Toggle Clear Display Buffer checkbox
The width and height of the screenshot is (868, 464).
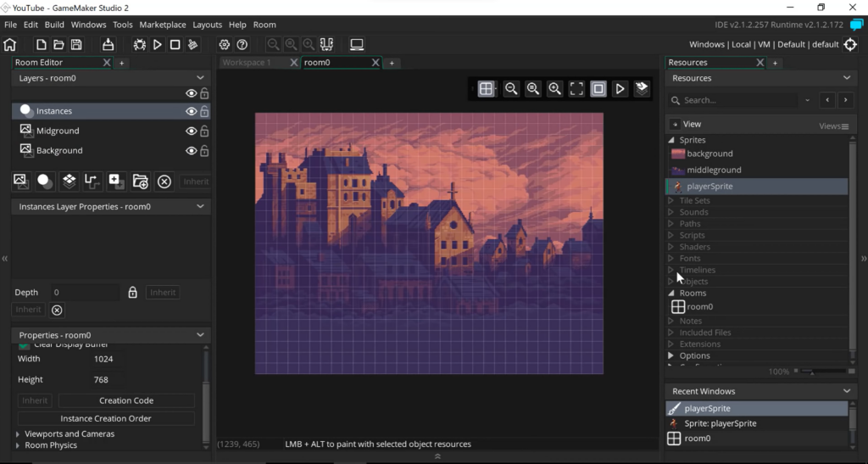(x=24, y=345)
